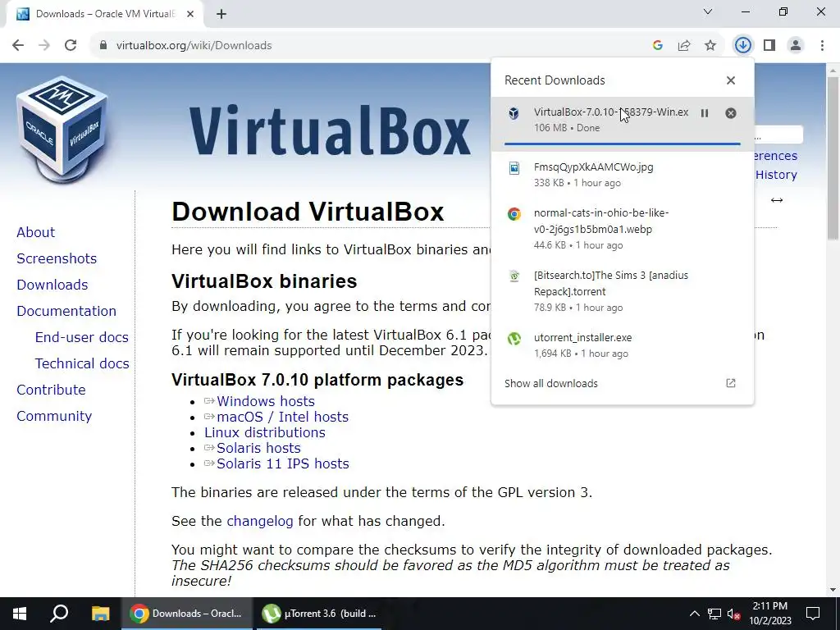Viewport: 840px width, 630px height.
Task: Click the network tray icon
Action: [x=714, y=614]
